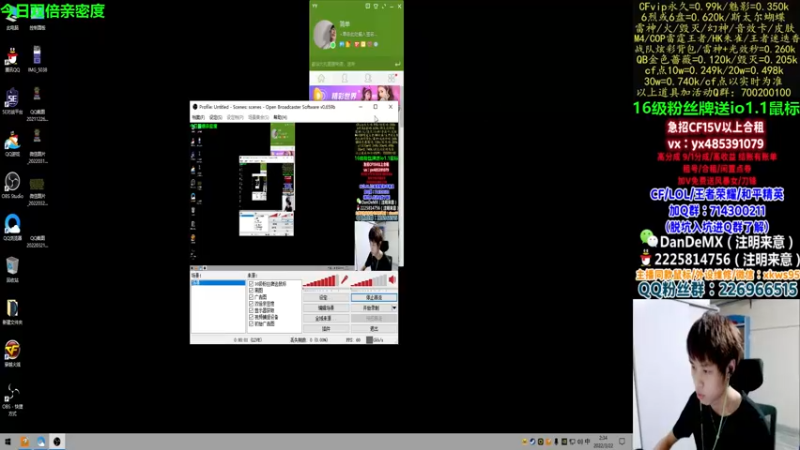The width and height of the screenshot is (800, 450).
Task: Toggle the 显示器获取 source checkbox
Action: tap(251, 310)
